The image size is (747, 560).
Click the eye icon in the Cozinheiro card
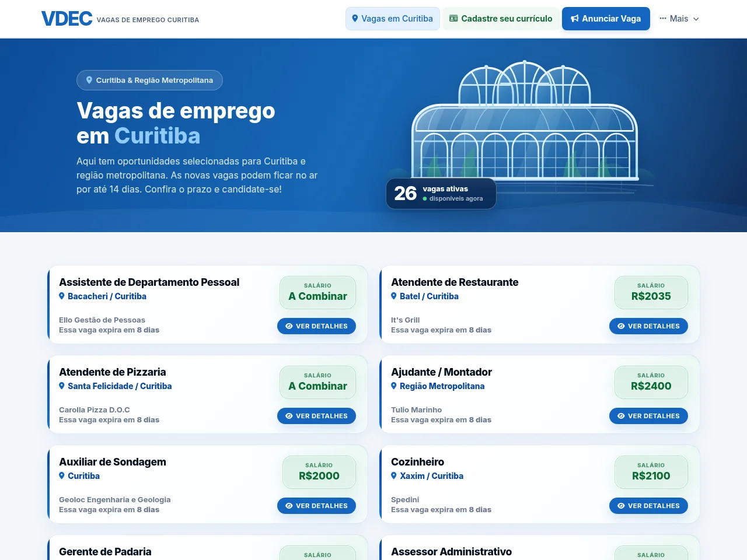click(x=621, y=506)
